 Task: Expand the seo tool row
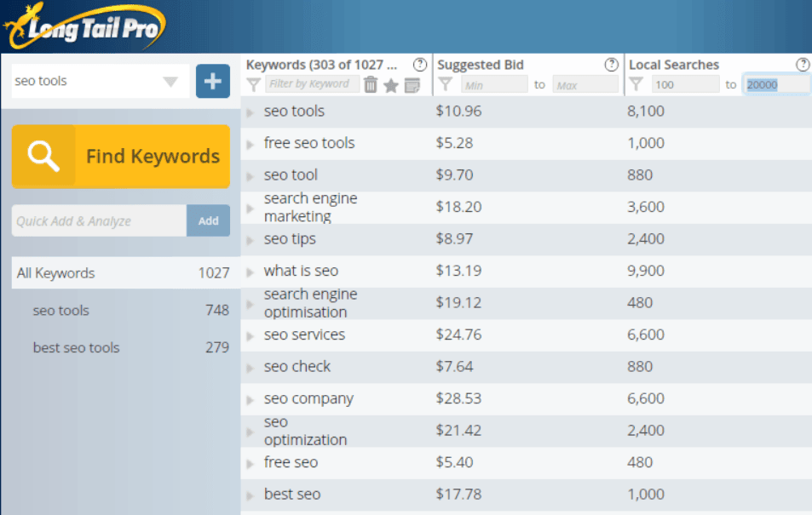(x=251, y=176)
